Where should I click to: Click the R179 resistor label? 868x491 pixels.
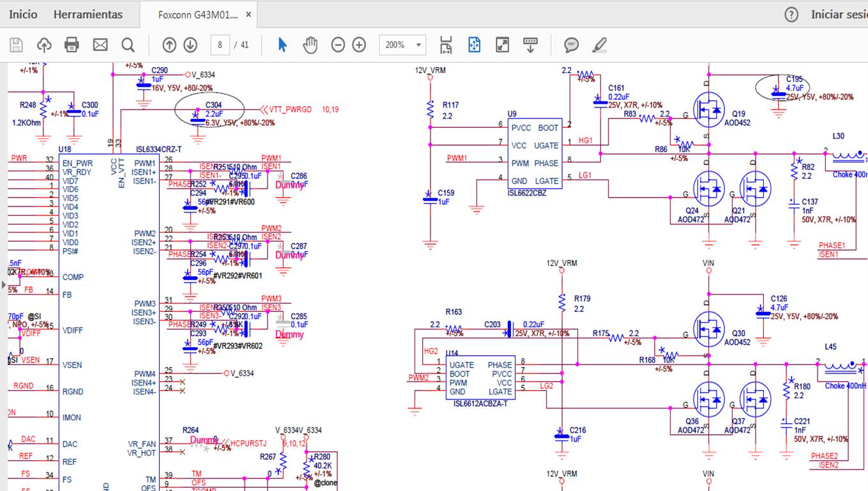582,299
